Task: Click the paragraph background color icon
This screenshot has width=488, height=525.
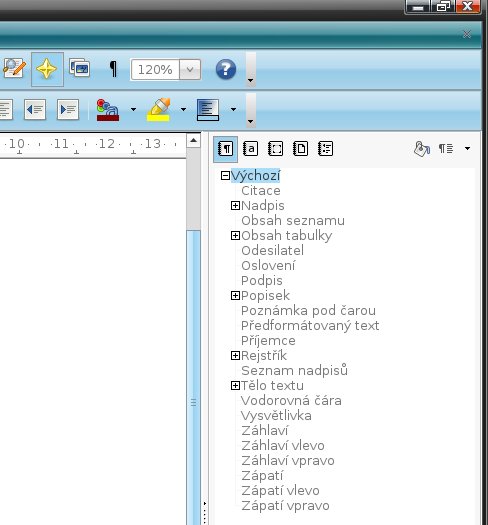Action: [208, 110]
